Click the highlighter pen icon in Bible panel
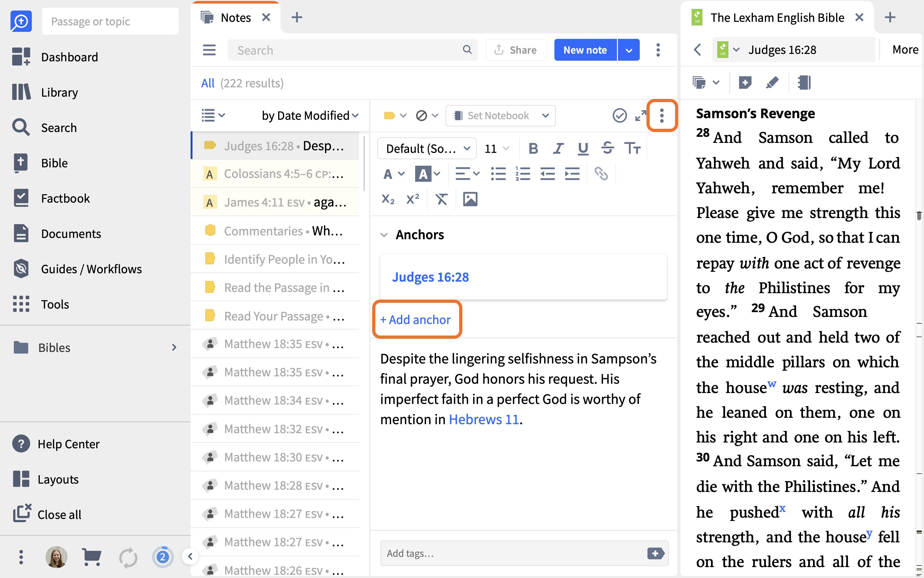 coord(772,83)
